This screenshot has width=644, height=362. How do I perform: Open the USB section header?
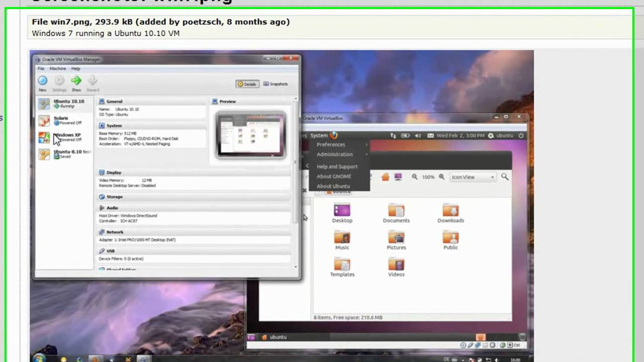(x=195, y=250)
